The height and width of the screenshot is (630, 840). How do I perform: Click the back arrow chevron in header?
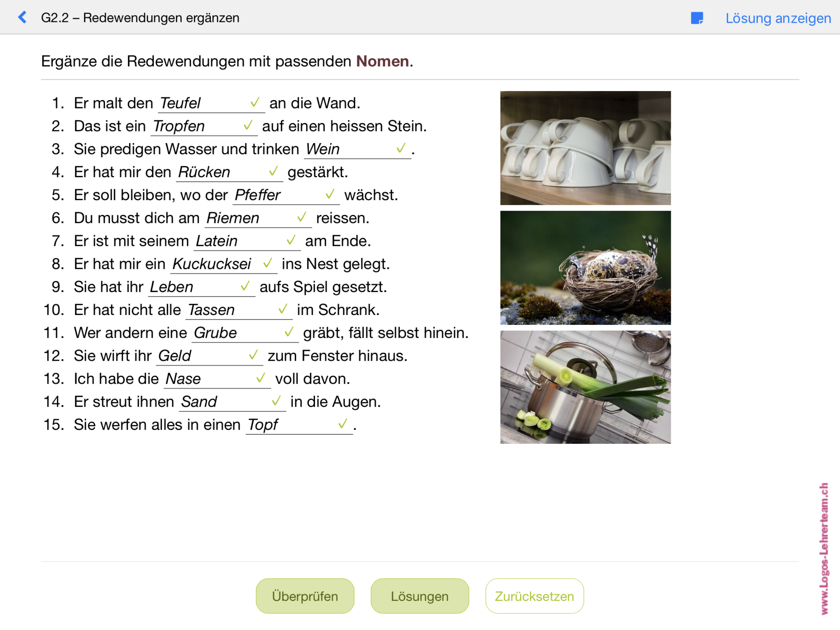[x=23, y=17]
